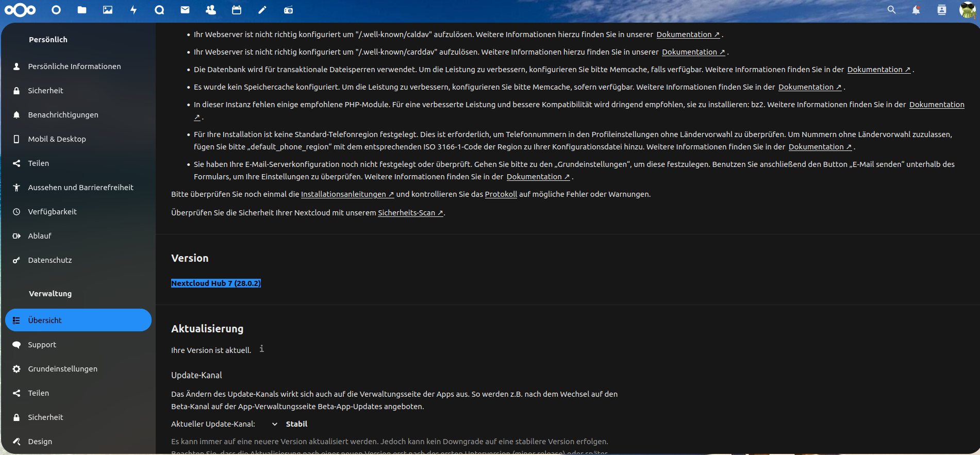Open Mobil & Desktop settings

click(78, 139)
